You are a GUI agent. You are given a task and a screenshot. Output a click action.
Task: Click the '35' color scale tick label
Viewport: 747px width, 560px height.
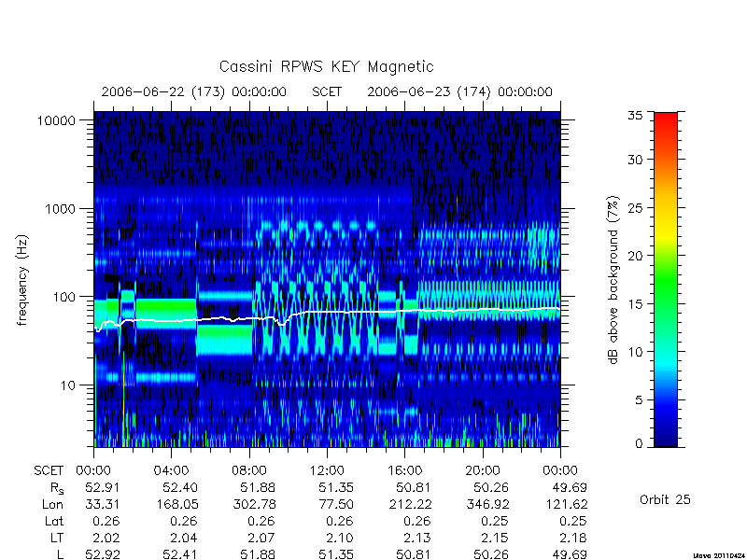click(635, 115)
